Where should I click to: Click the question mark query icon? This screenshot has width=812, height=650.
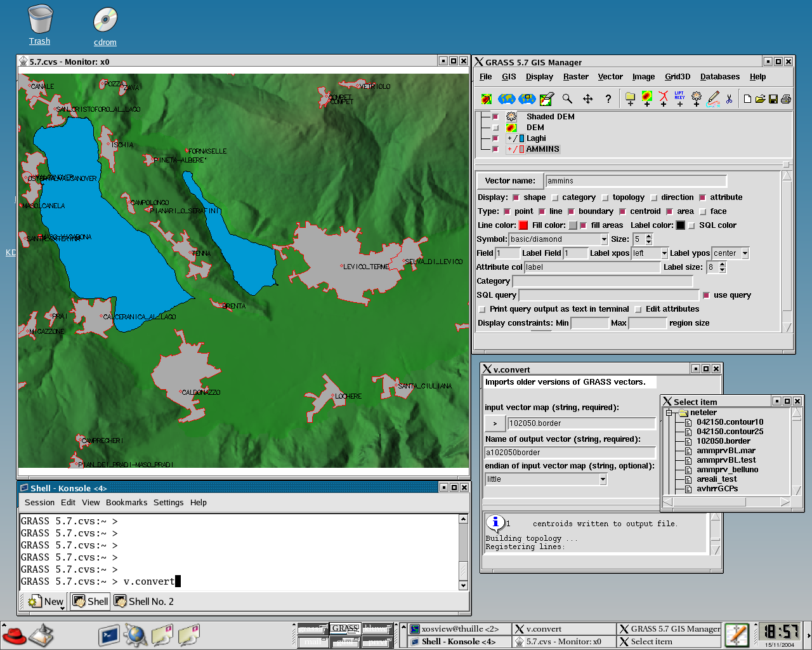pyautogui.click(x=608, y=98)
